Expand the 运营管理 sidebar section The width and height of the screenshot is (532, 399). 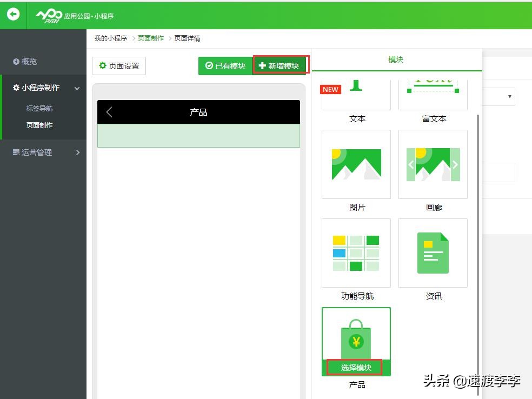coord(37,152)
